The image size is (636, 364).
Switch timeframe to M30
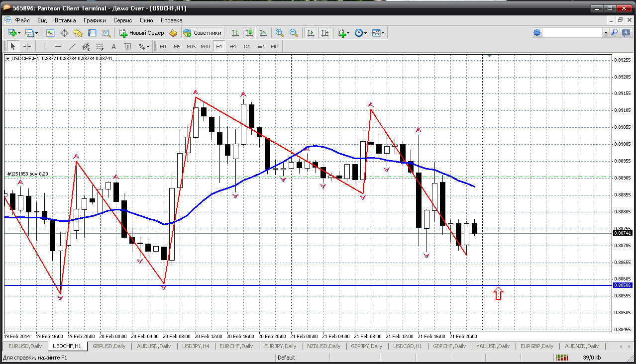205,46
